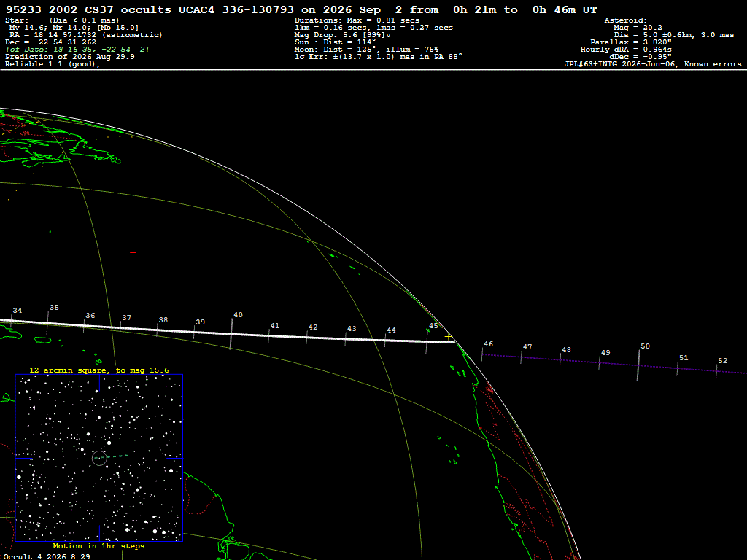Select minute 40 tick on occultation path
This screenshot has height=560, width=747.
coord(231,333)
